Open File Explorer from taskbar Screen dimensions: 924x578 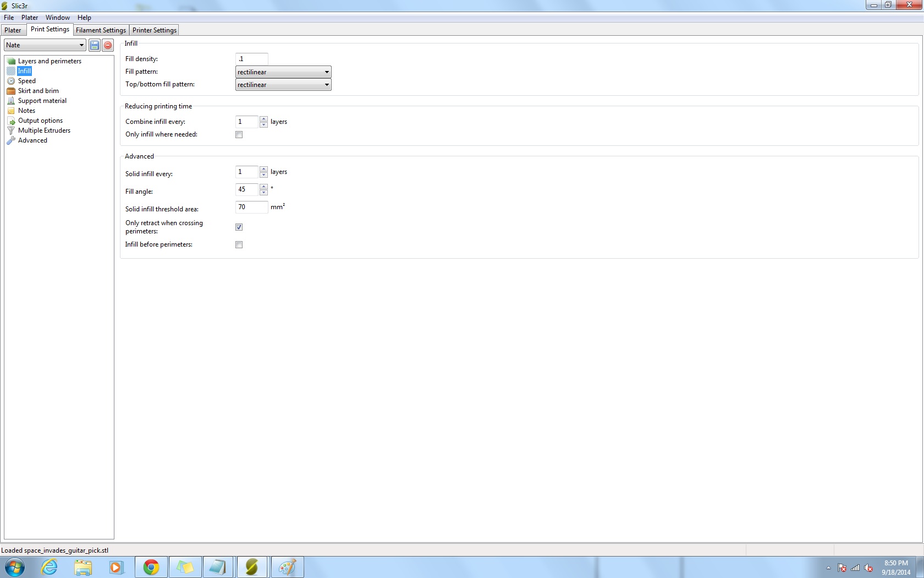pos(83,567)
